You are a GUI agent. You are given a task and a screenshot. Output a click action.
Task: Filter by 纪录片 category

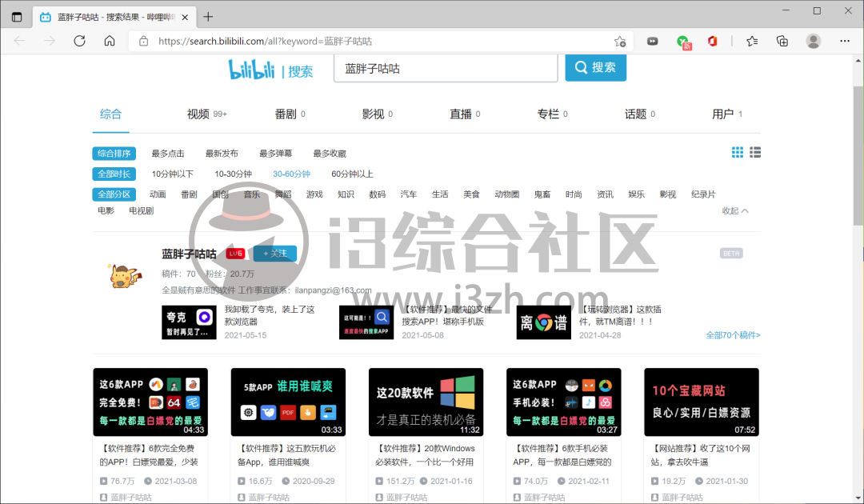(703, 194)
